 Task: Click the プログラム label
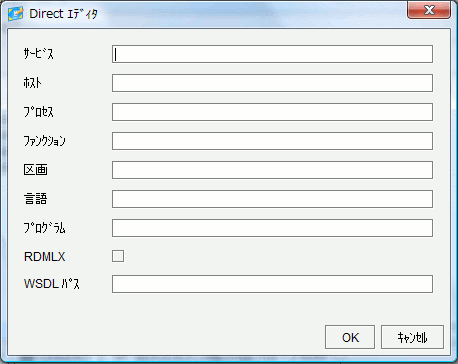44,228
